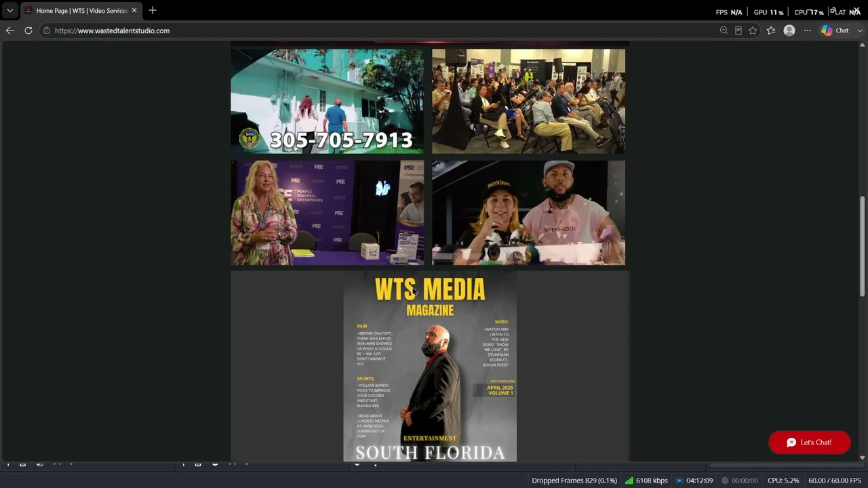Click the chat bubble icon in Let's Chat
Screen dimensions: 868x488
click(x=791, y=443)
